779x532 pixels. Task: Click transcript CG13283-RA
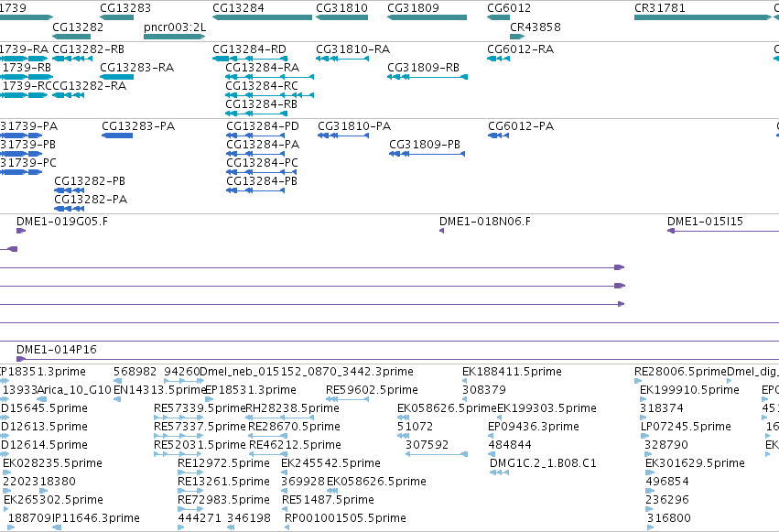point(117,77)
